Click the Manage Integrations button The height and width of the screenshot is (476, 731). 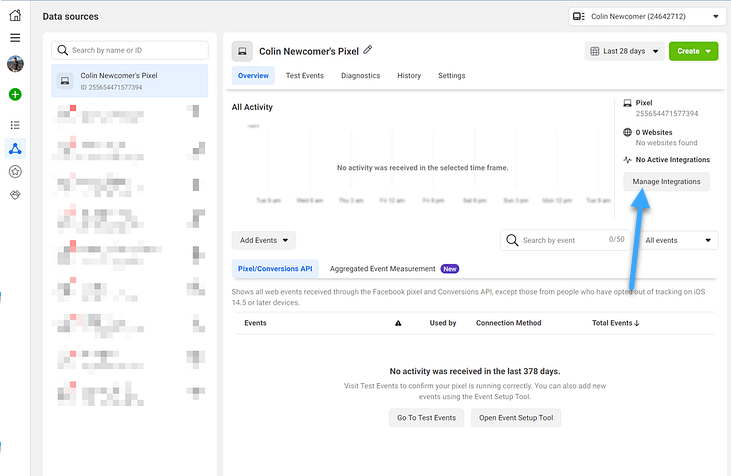pos(666,182)
